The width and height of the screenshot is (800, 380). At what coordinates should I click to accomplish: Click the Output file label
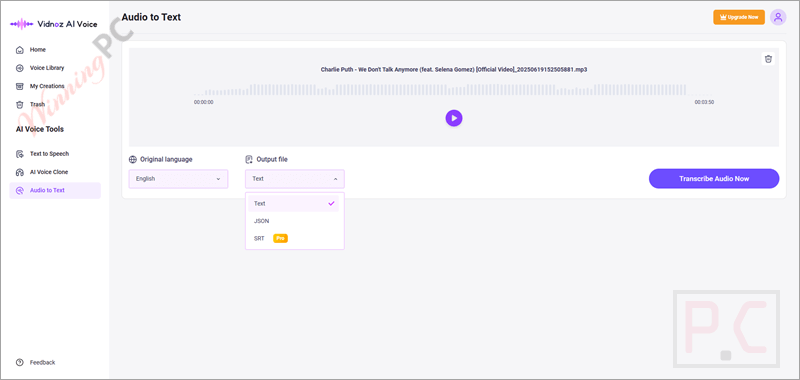coord(272,159)
